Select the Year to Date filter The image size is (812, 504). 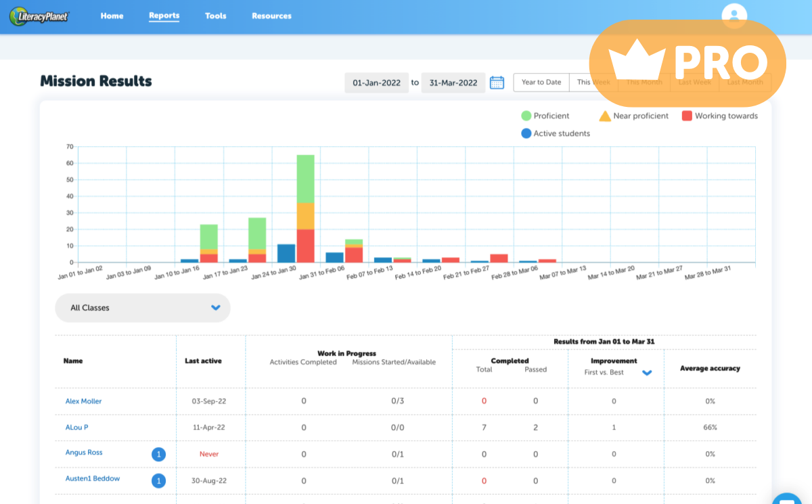click(541, 83)
